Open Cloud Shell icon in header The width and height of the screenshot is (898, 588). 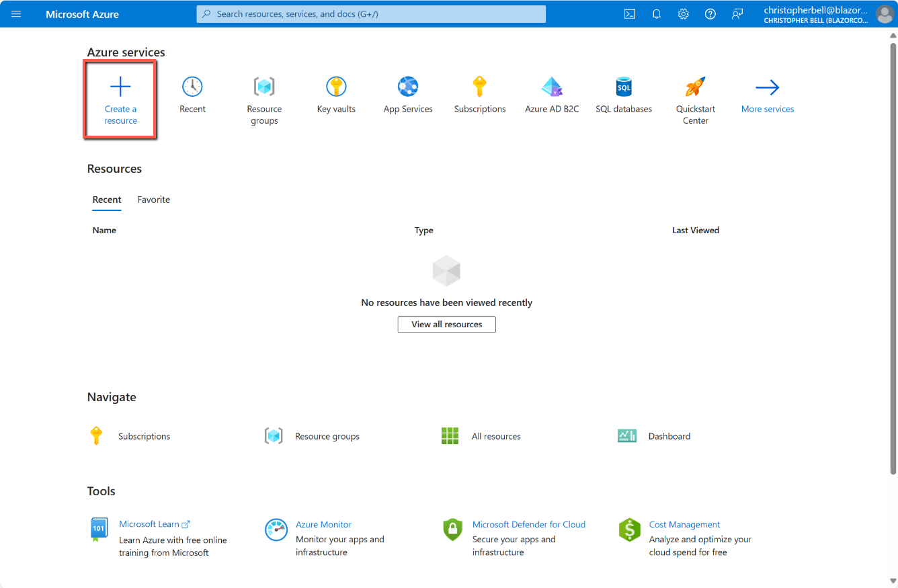(630, 14)
